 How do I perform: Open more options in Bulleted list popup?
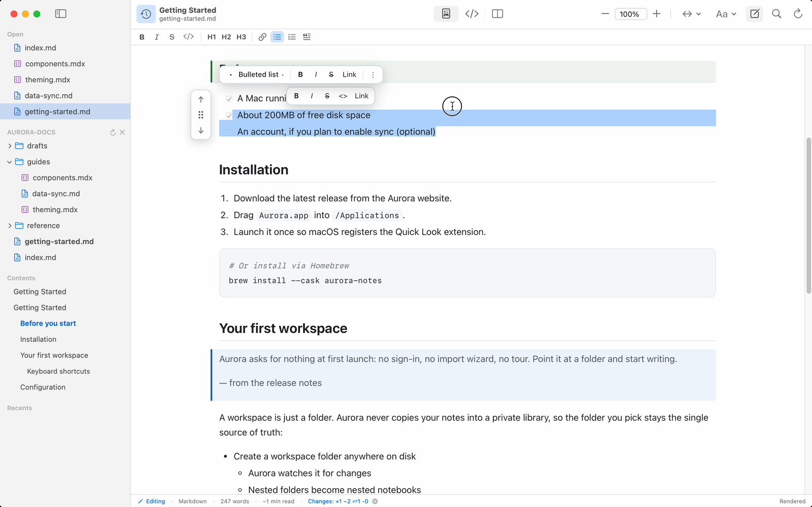373,75
